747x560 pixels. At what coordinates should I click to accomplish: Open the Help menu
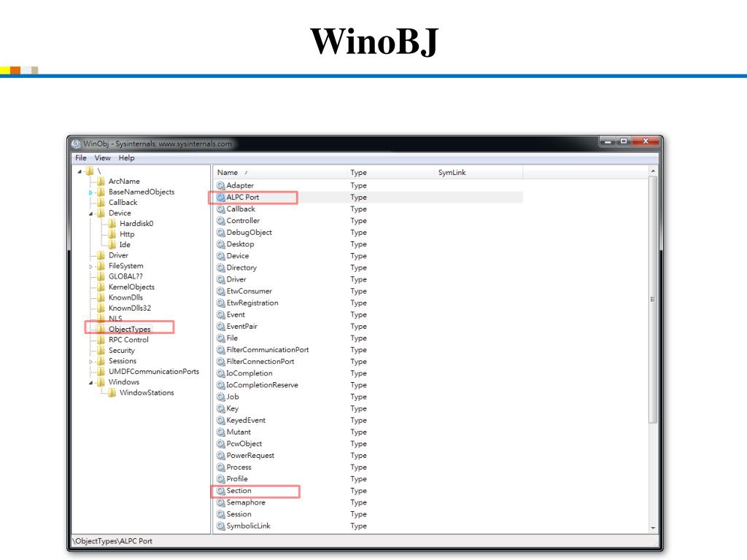coord(127,158)
